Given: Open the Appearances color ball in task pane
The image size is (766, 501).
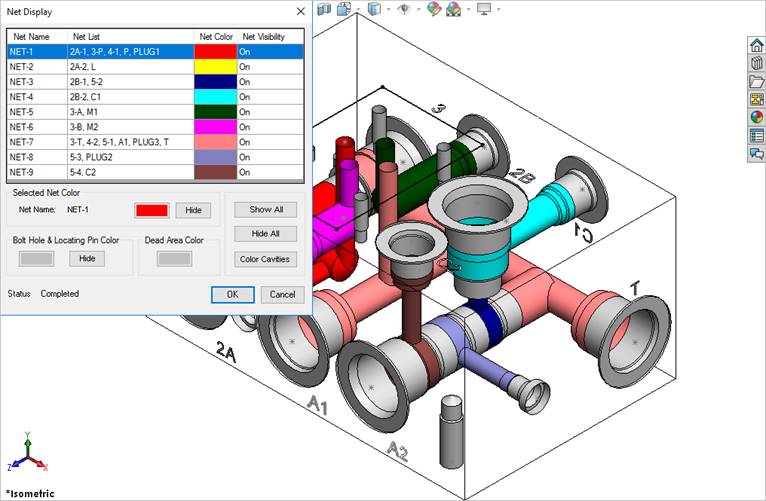Looking at the screenshot, I should click(x=757, y=117).
